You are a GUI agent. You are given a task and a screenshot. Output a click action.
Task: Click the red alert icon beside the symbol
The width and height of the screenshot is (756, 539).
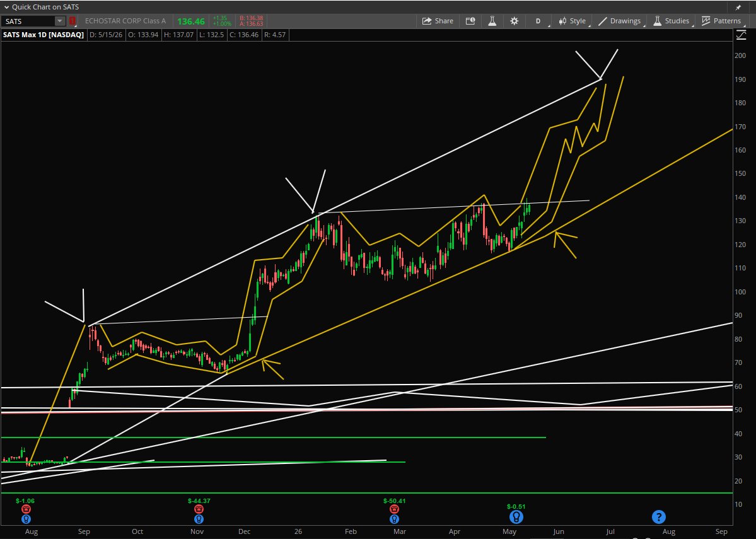(73, 21)
